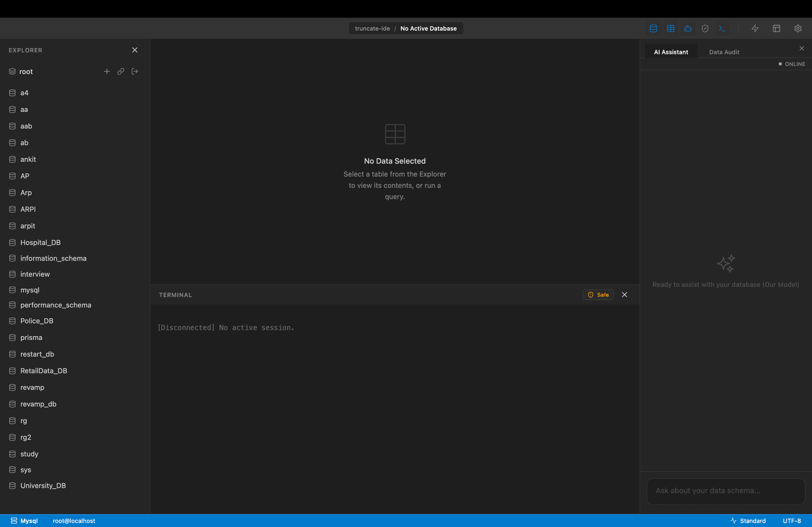812x527 pixels.
Task: Click the disconnect logout icon beside root
Action: [x=135, y=71]
